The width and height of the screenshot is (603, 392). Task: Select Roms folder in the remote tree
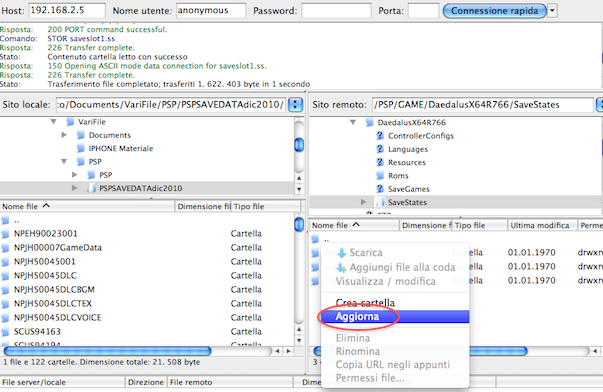pyautogui.click(x=398, y=176)
